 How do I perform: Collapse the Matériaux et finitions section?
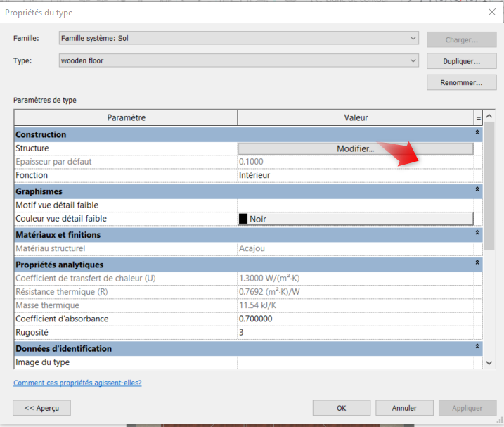478,234
